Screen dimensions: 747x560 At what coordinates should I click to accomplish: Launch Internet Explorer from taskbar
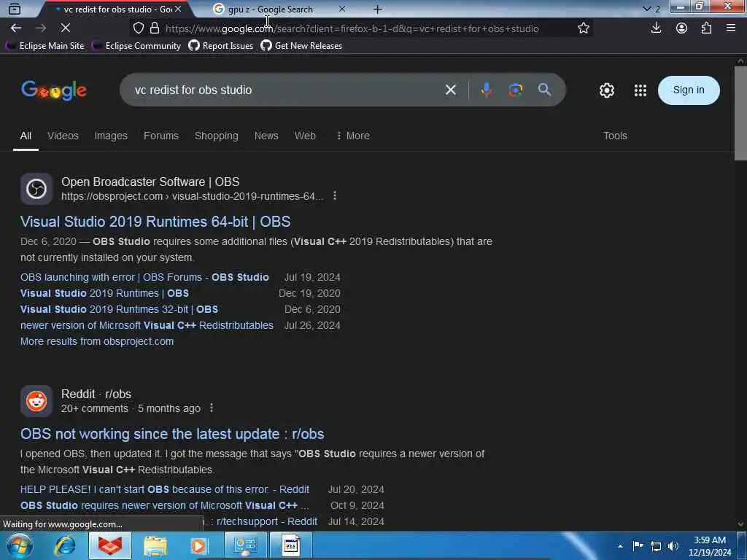point(65,545)
